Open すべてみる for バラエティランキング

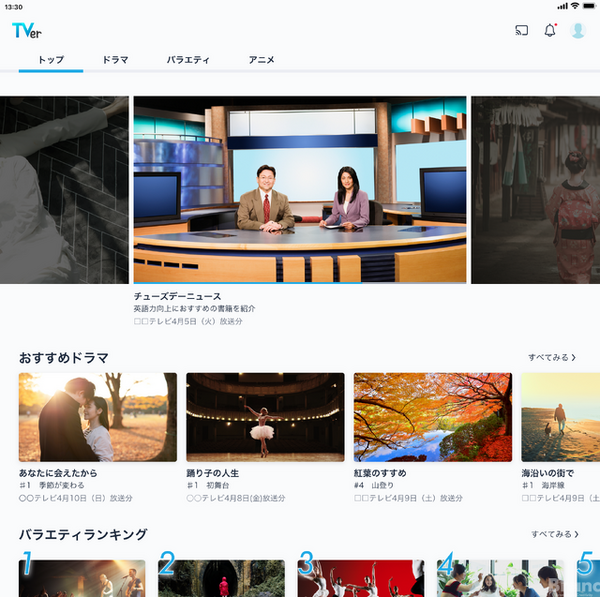(554, 534)
